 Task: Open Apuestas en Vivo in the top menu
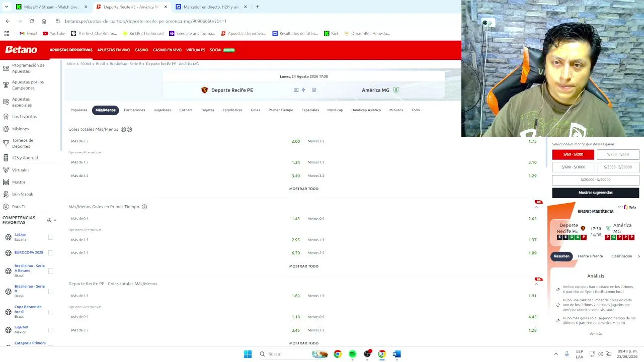point(113,50)
